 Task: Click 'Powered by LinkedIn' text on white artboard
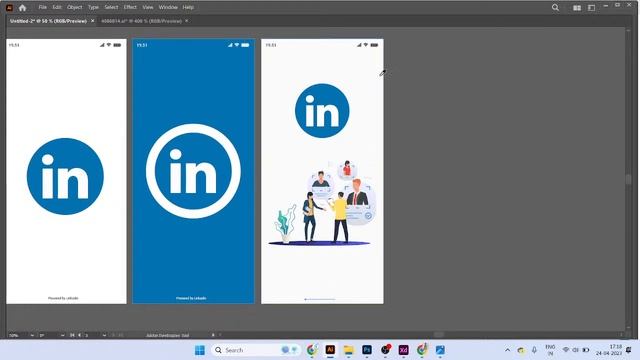coord(63,298)
